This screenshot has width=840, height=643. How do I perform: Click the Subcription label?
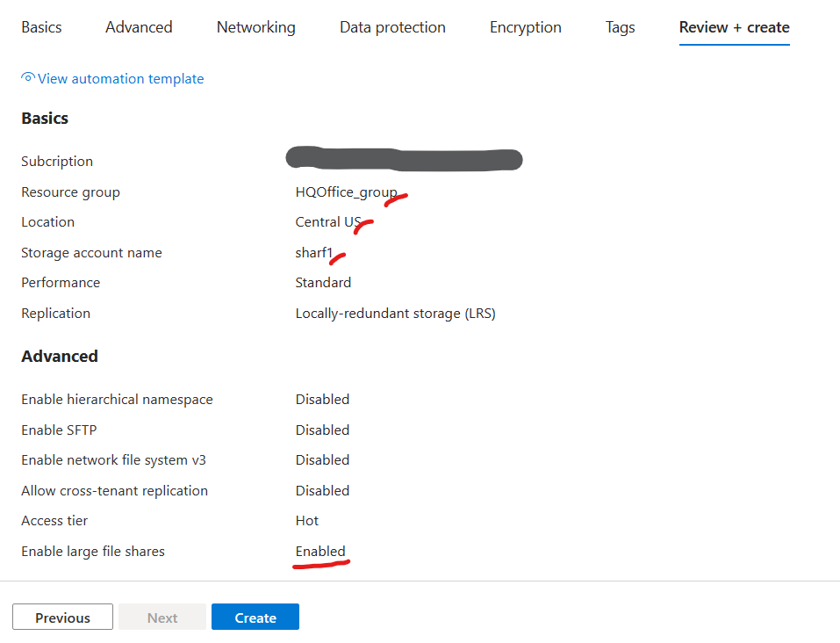57,162
